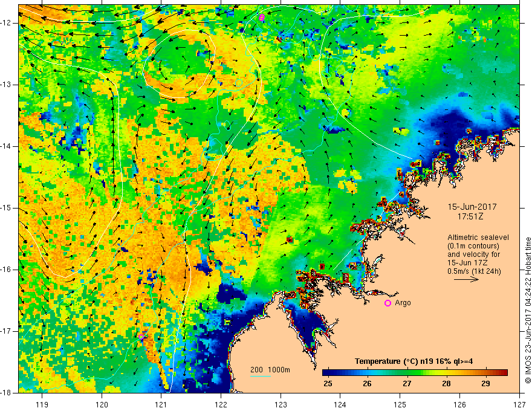The width and height of the screenshot is (532, 411).
Task: Click the Argo float marker near 17°S 120.7°E
Action: 141,337
